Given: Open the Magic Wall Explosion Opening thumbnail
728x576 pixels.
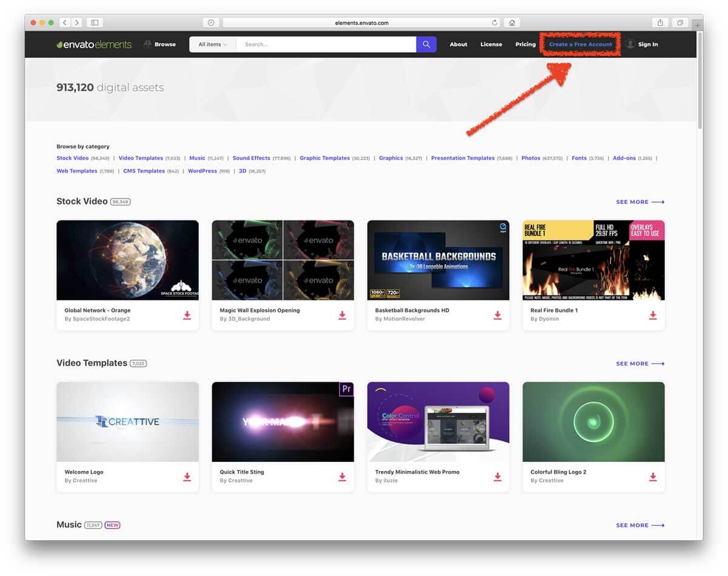Looking at the screenshot, I should (x=283, y=260).
